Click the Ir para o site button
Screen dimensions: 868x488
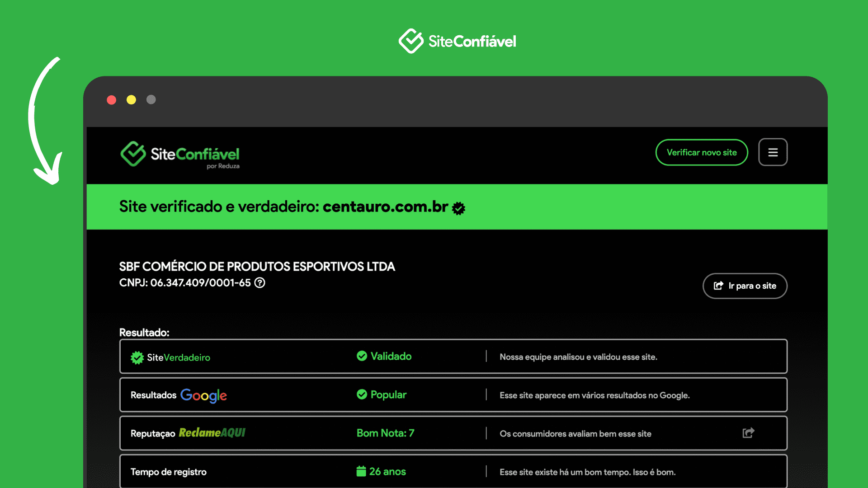pos(745,286)
